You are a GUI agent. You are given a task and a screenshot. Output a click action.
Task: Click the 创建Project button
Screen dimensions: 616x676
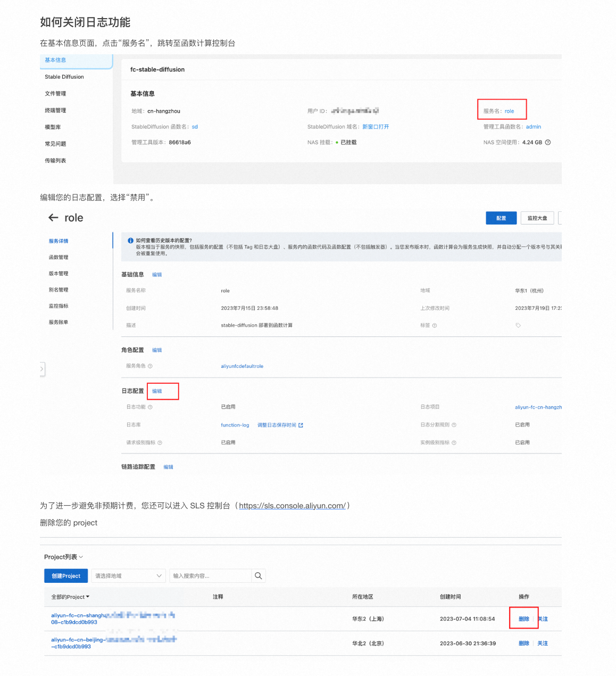point(66,576)
